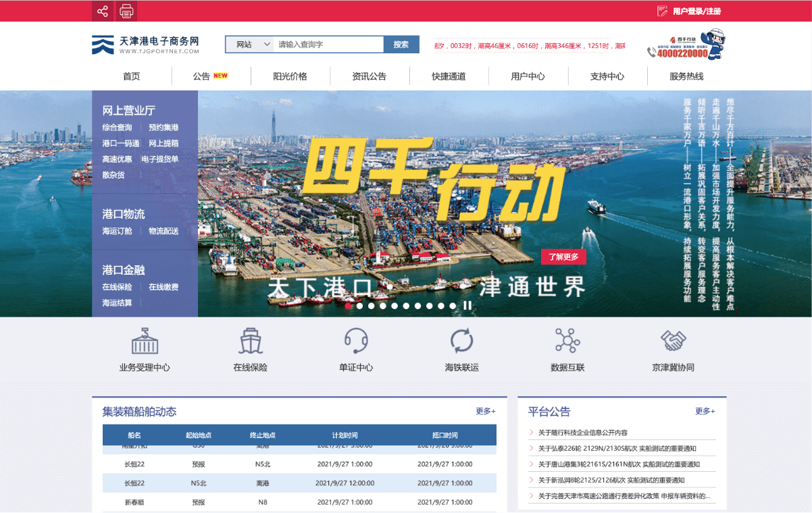
Task: Open the 阳光价格 navigation menu
Action: 290,76
